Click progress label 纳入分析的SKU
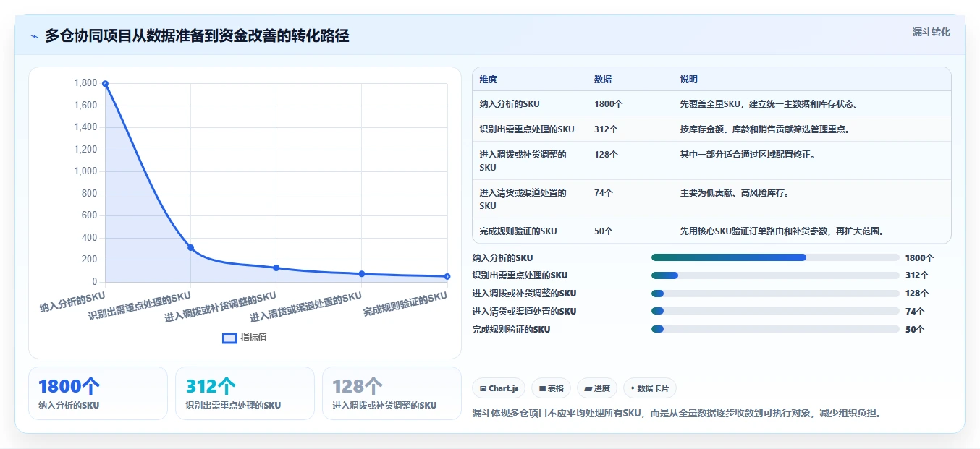 pos(502,257)
